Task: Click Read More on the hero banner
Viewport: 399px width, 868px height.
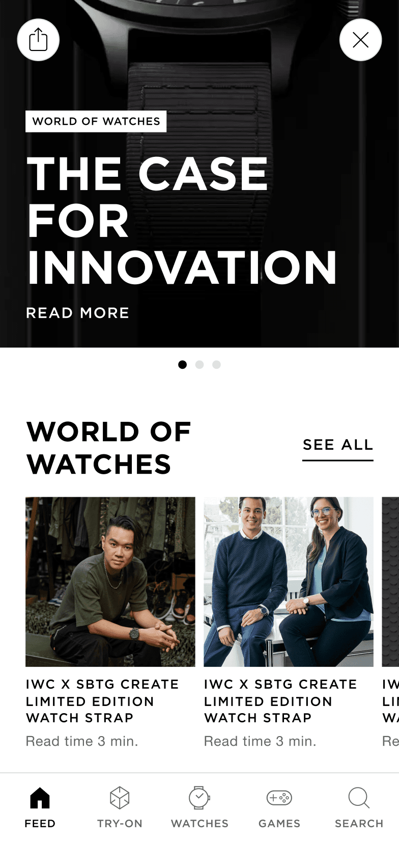Action: click(x=77, y=313)
